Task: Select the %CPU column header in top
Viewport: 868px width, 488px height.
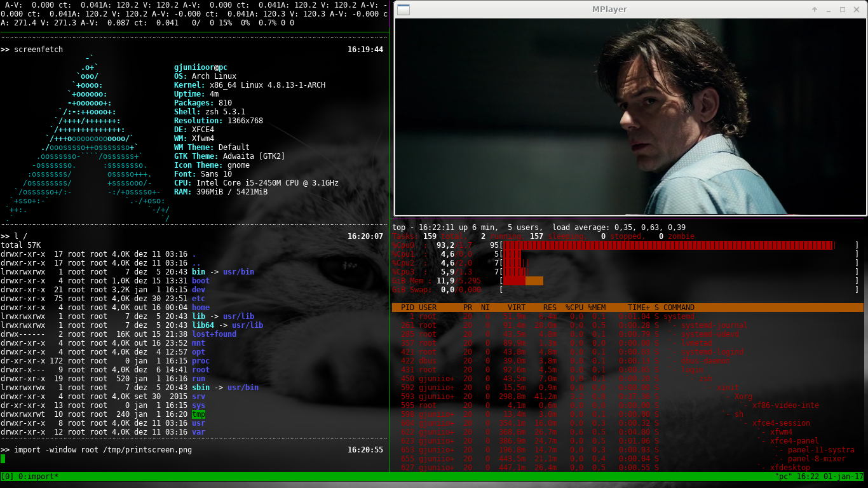Action: [x=575, y=307]
